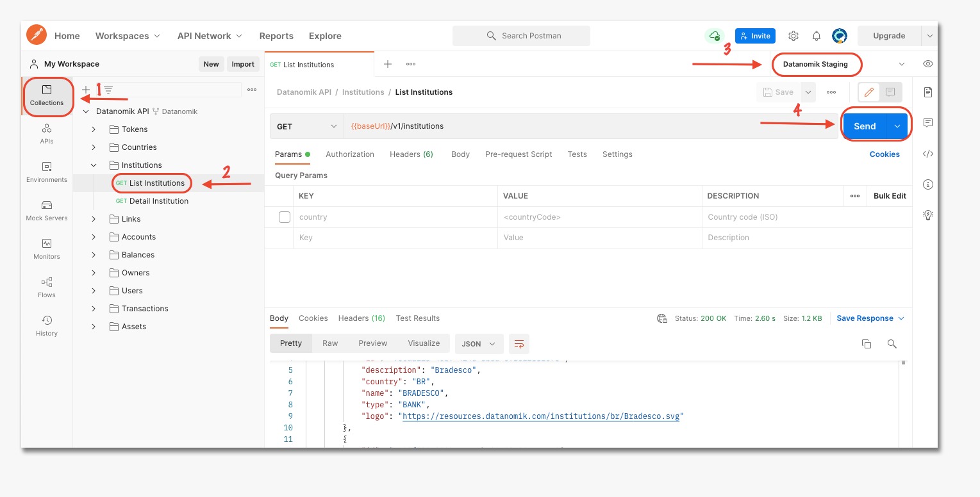Click the filter icon in collections sidebar
The width and height of the screenshot is (980, 497).
(108, 90)
